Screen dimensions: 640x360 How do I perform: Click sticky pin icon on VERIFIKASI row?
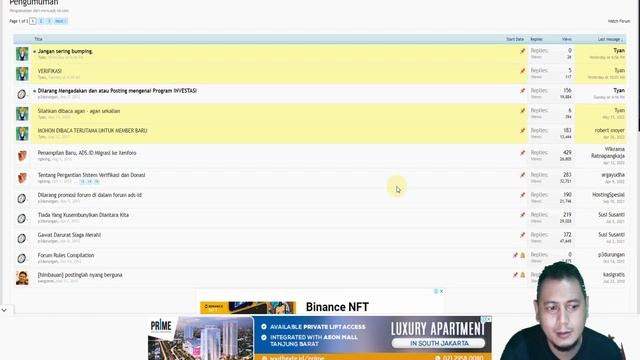(522, 71)
